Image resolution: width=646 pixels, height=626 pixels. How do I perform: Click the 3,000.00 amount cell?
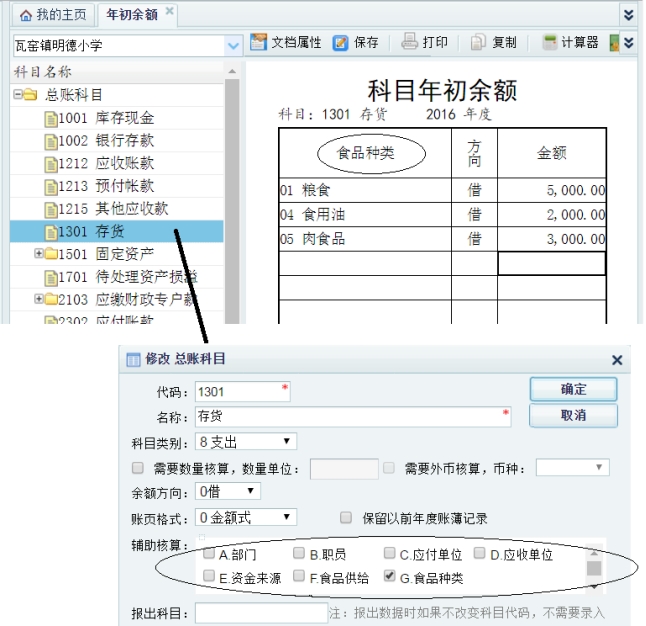tap(552, 239)
